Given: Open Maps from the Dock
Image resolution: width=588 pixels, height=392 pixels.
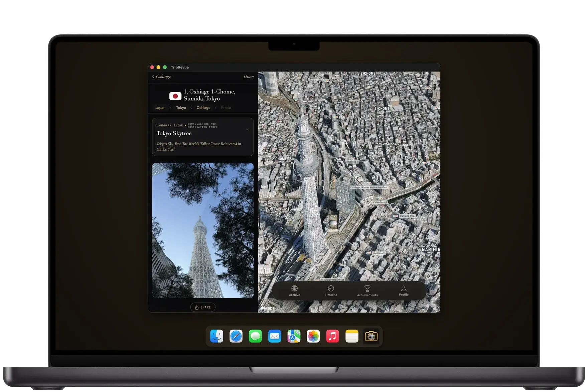Looking at the screenshot, I should 294,336.
